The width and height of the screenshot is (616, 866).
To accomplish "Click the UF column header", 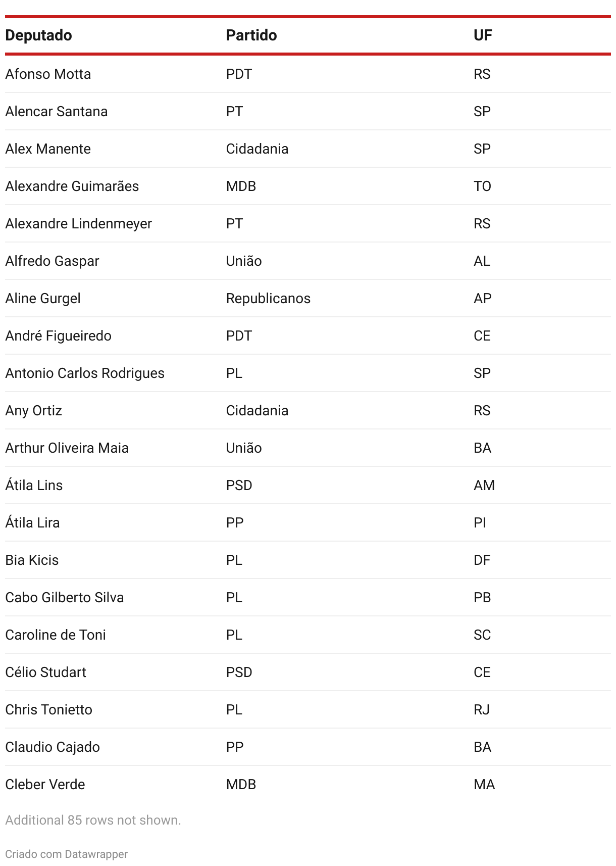I will tap(483, 35).
